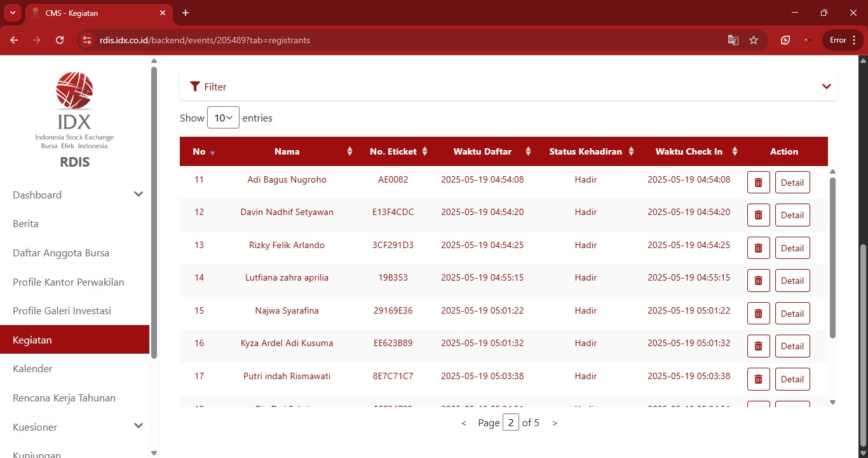Screen dimensions: 868x458
Task: Open the Google Translate icon in address bar
Action: point(733,40)
